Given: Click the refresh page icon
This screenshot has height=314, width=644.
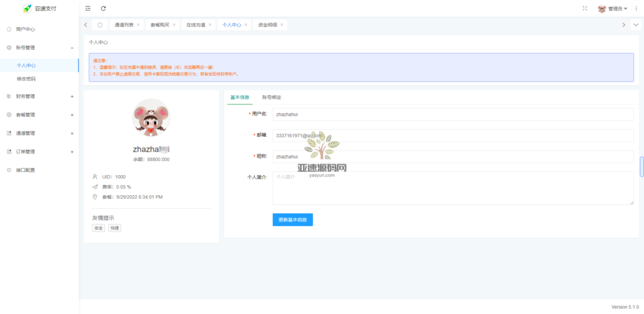Looking at the screenshot, I should tap(104, 8).
